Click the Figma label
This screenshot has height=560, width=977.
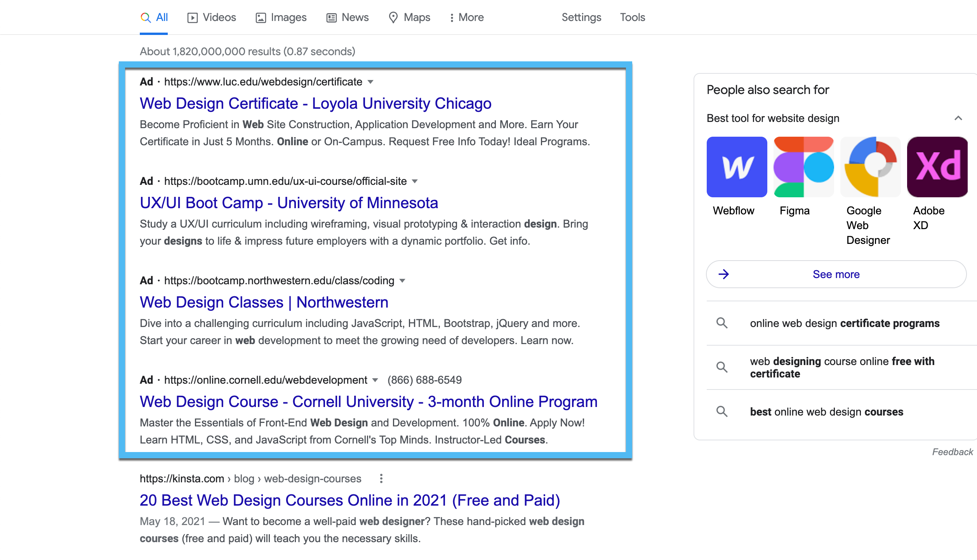(x=794, y=210)
